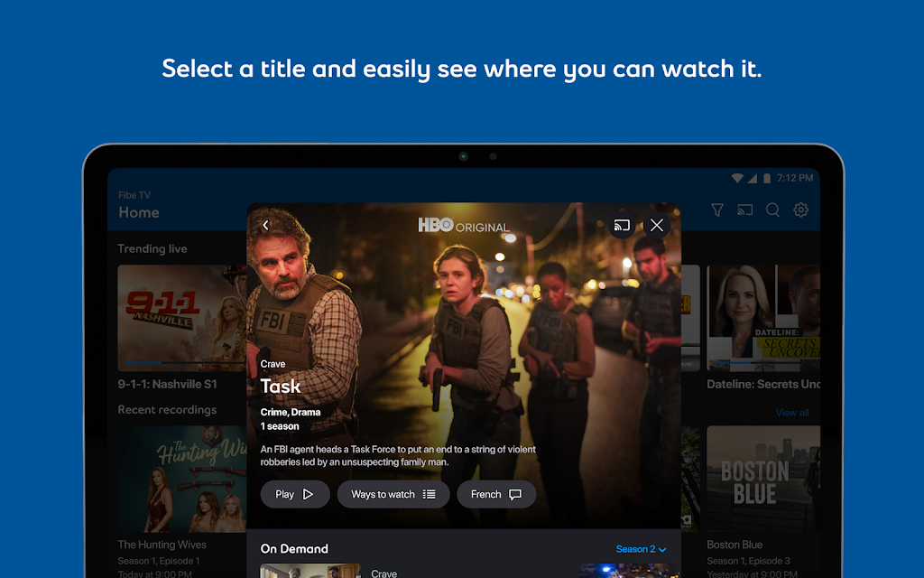Tap the cast icon in the Task dialog
Screen dimensions: 924x578
622,226
